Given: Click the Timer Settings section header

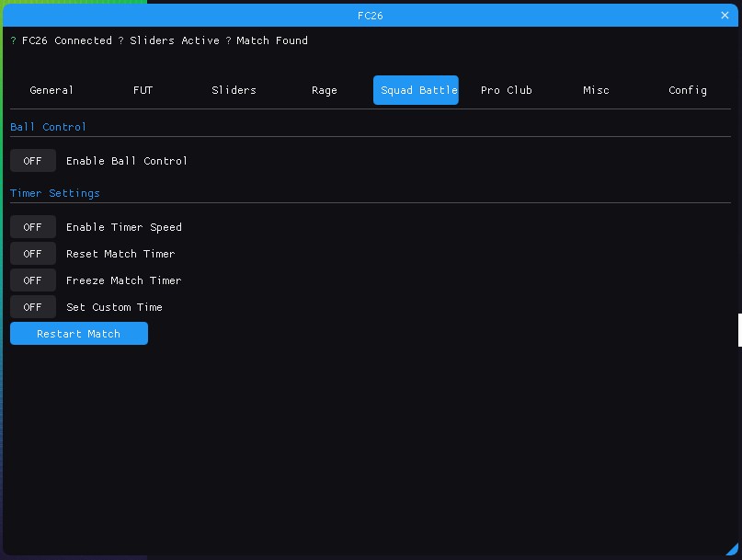Looking at the screenshot, I should tap(55, 193).
